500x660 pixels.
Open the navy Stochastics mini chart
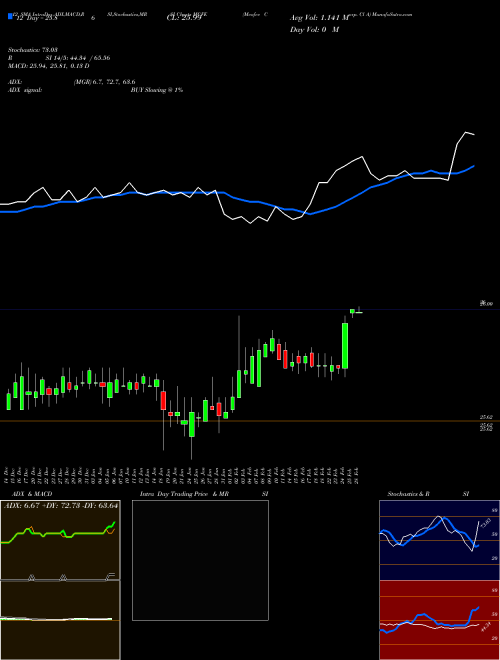(439, 540)
